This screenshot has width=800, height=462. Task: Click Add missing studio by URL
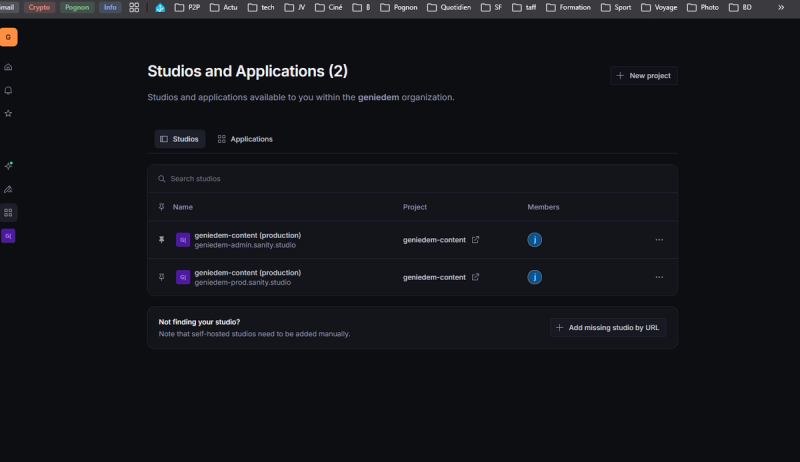tap(608, 327)
